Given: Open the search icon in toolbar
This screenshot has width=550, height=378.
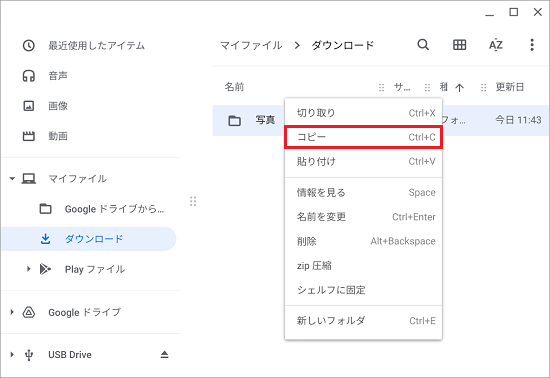Looking at the screenshot, I should pyautogui.click(x=423, y=45).
